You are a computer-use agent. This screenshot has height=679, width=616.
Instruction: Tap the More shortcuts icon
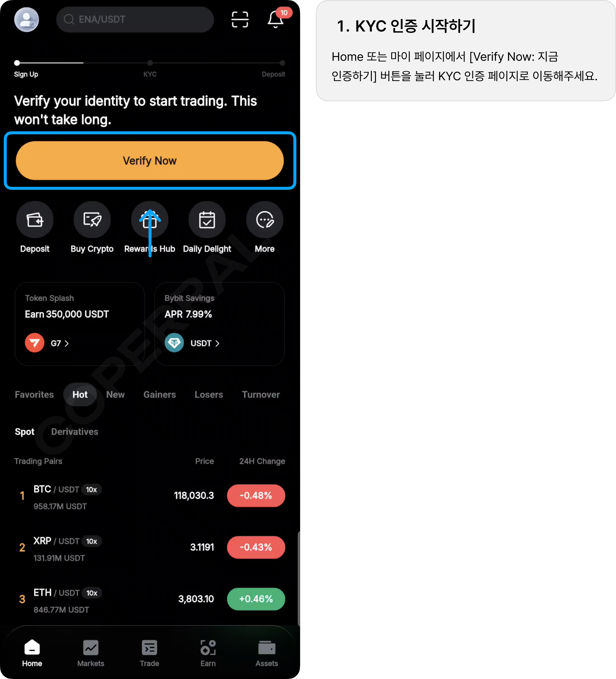pyautogui.click(x=264, y=220)
